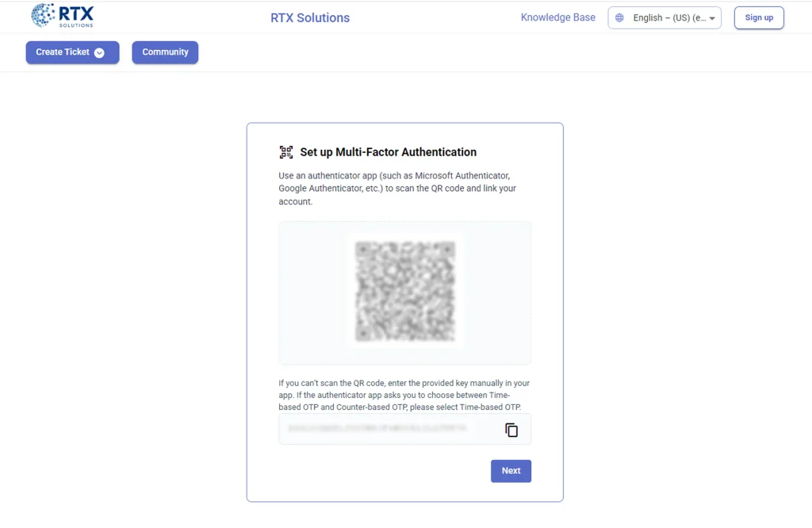Copy the manual key with the copy icon
The height and width of the screenshot is (528, 812).
[x=511, y=430]
